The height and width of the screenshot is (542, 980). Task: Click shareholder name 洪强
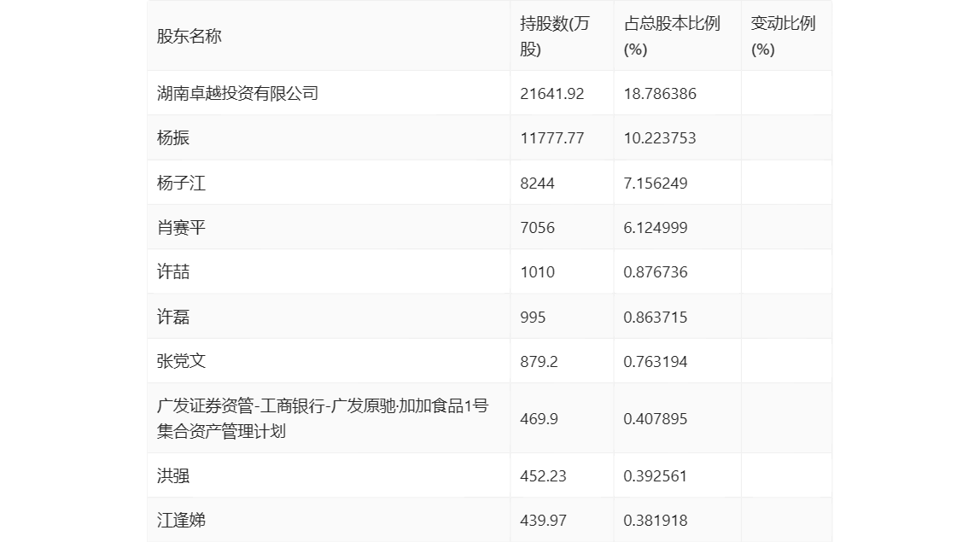pyautogui.click(x=173, y=475)
